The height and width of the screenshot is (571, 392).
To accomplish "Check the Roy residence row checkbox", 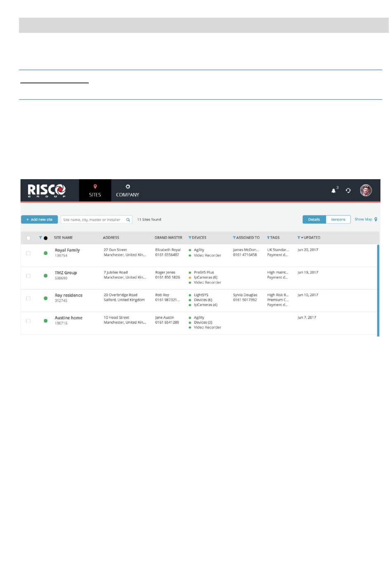I will pyautogui.click(x=28, y=298).
